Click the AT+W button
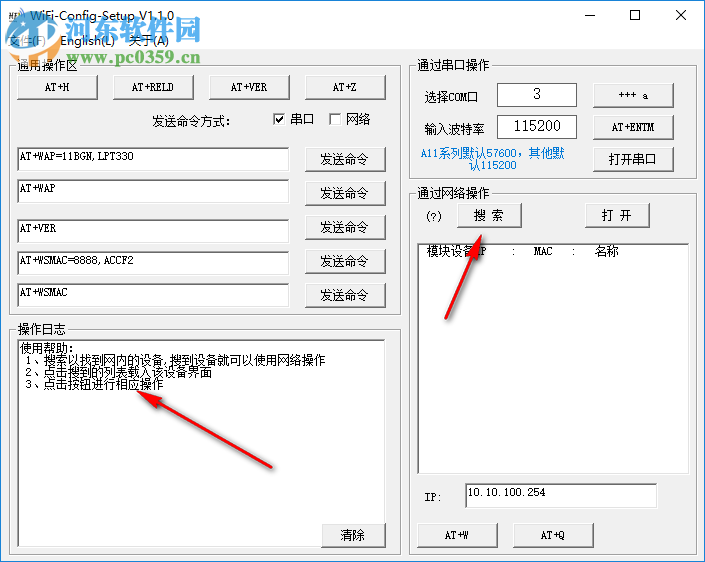705x562 pixels. coord(457,535)
